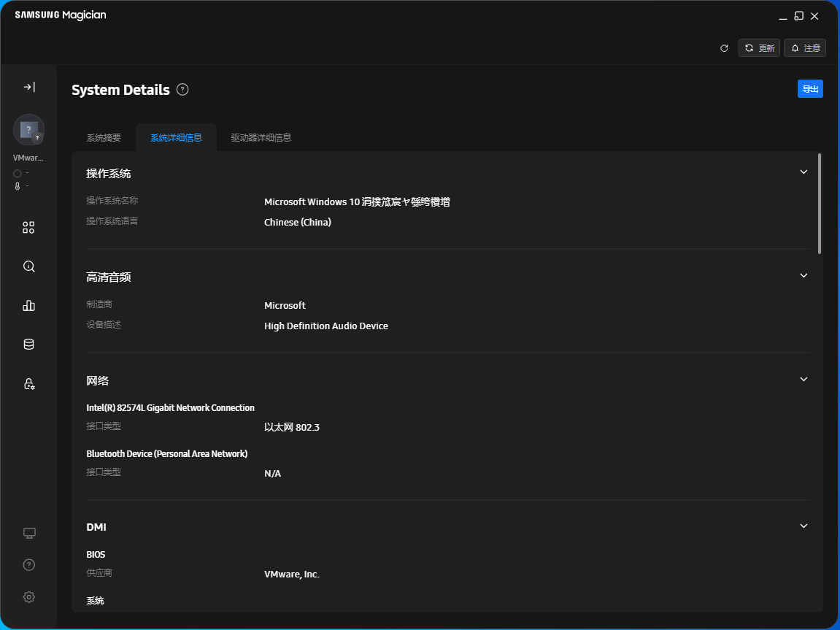Collapse the DMI section
The image size is (840, 630).
pyautogui.click(x=804, y=526)
